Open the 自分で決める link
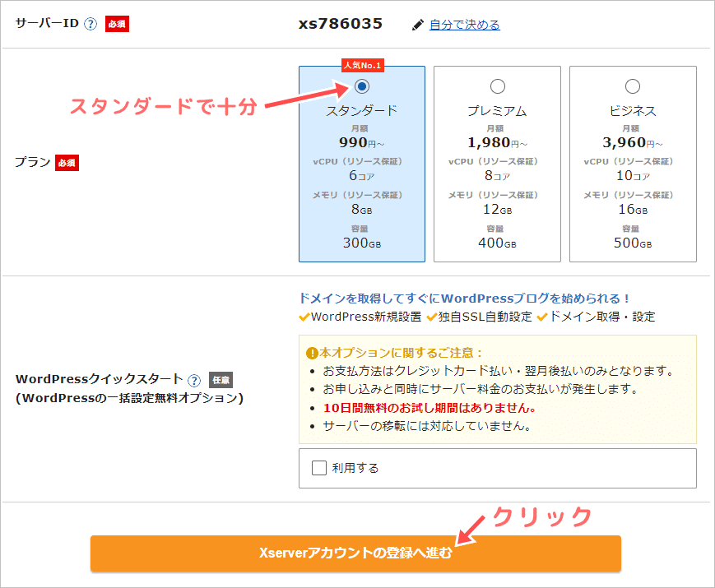 [464, 25]
